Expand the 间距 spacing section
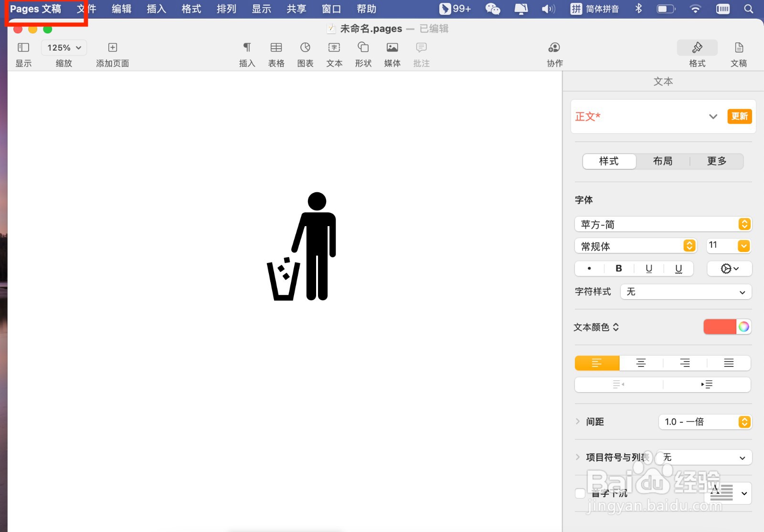 [578, 421]
